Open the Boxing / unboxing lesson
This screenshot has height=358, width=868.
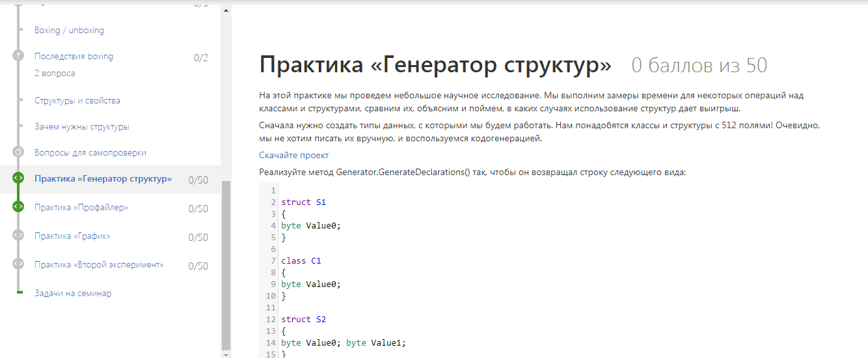[69, 31]
